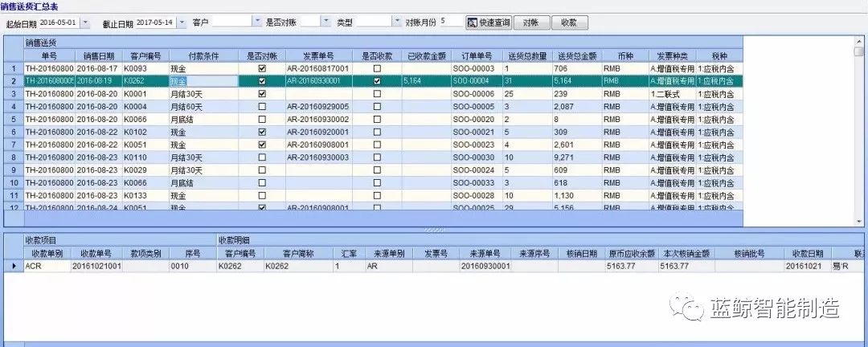Image resolution: width=868 pixels, height=347 pixels.
Task: Check 是否对账 checkbox for customer K0004
Action: point(262,106)
